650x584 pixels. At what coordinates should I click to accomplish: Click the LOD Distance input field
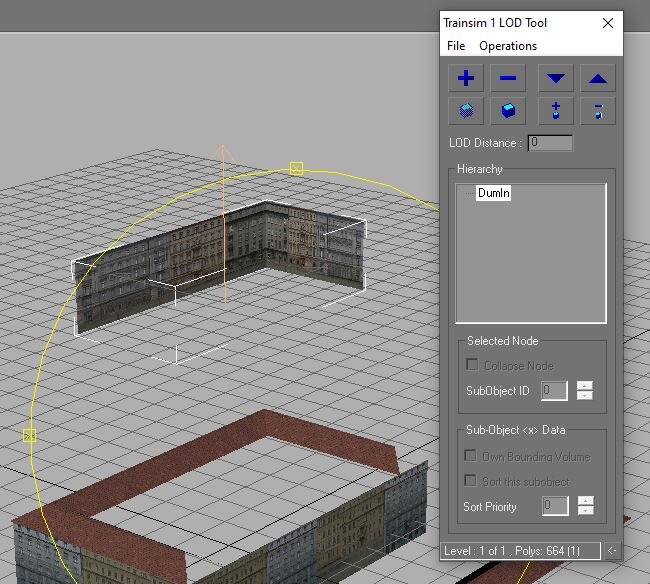[x=550, y=143]
